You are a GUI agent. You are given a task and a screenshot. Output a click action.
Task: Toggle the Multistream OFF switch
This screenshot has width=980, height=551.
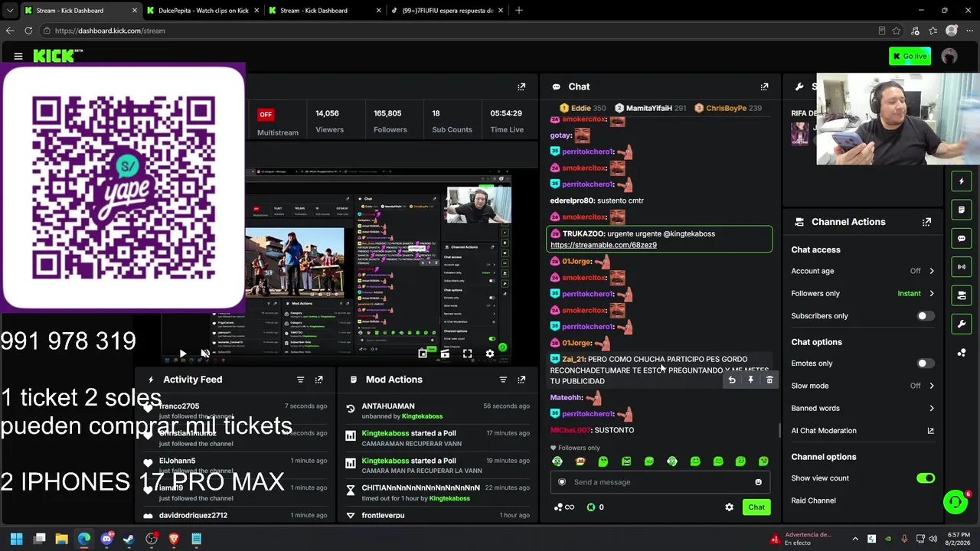click(x=266, y=115)
